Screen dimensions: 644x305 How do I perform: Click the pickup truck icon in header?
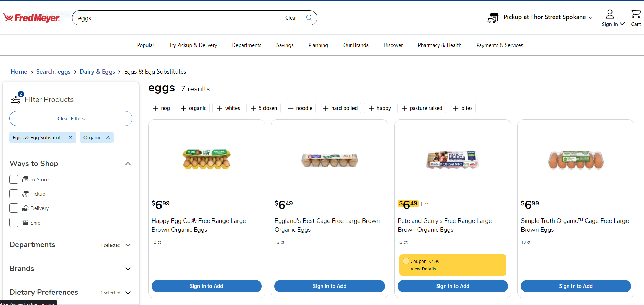tap(493, 17)
